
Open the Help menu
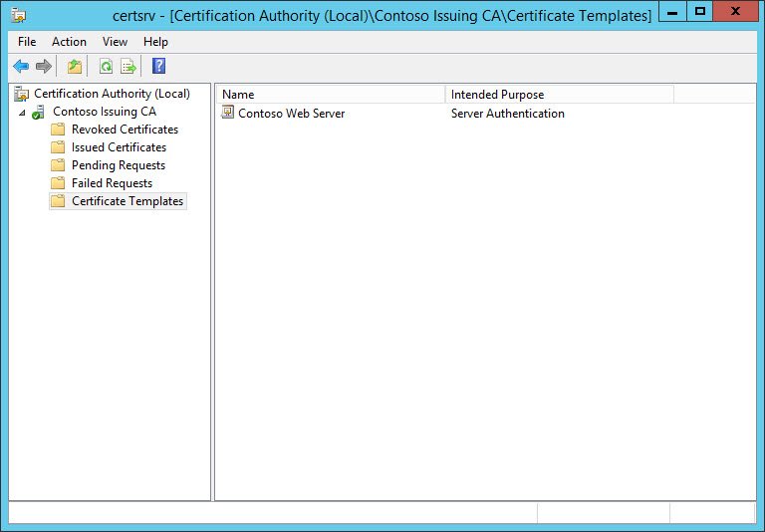click(155, 42)
